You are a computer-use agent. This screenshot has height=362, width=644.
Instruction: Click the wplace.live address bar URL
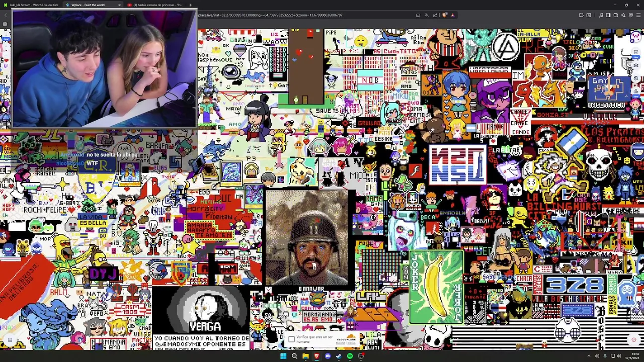point(270,15)
